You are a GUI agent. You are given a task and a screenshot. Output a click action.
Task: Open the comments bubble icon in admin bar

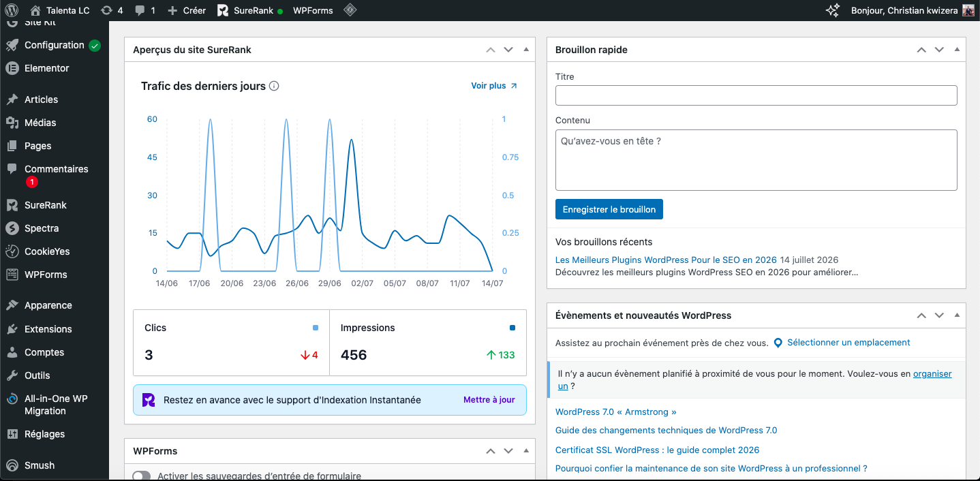tap(140, 10)
